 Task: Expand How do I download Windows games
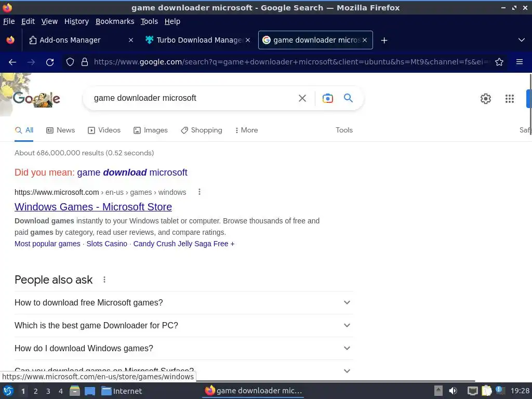click(184, 349)
